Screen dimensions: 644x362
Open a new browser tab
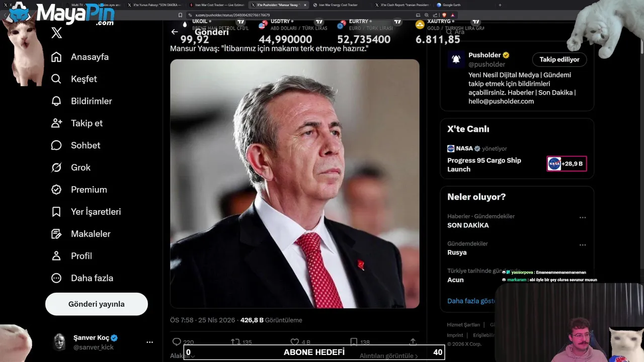tap(500, 5)
